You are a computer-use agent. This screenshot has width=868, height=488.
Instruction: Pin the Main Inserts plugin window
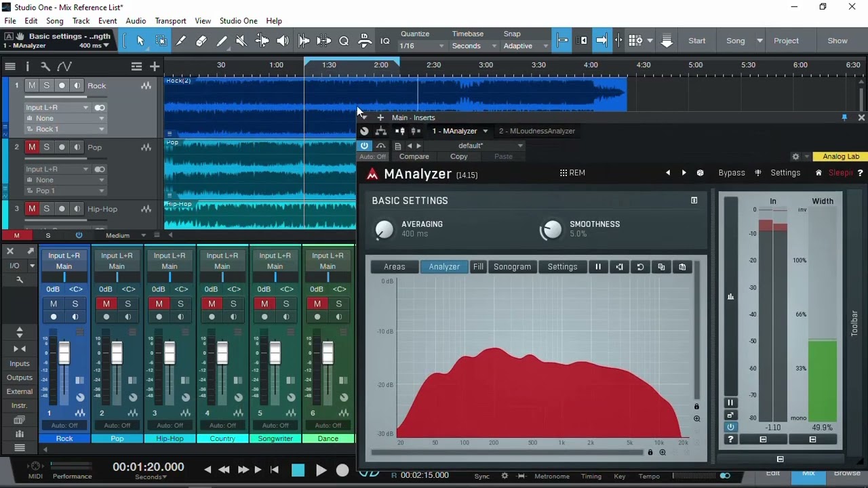point(844,117)
